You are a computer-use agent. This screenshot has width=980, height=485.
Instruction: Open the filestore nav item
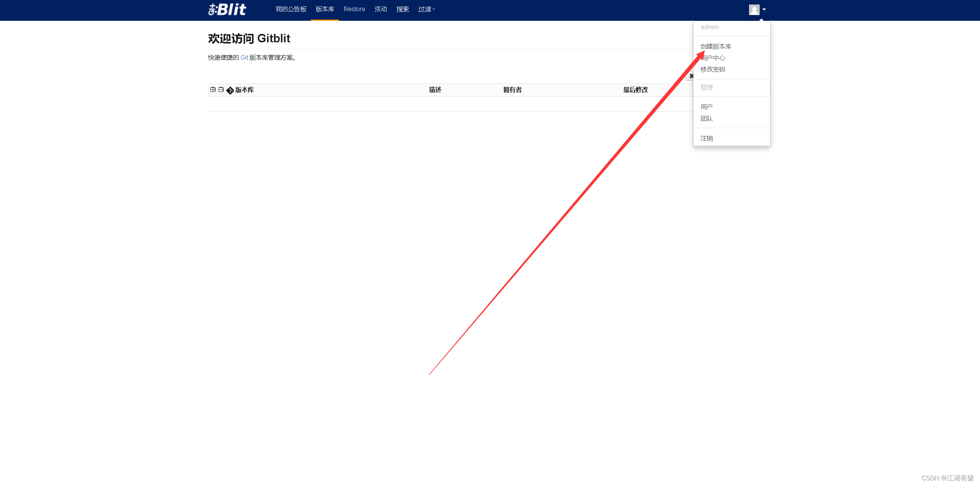click(354, 9)
